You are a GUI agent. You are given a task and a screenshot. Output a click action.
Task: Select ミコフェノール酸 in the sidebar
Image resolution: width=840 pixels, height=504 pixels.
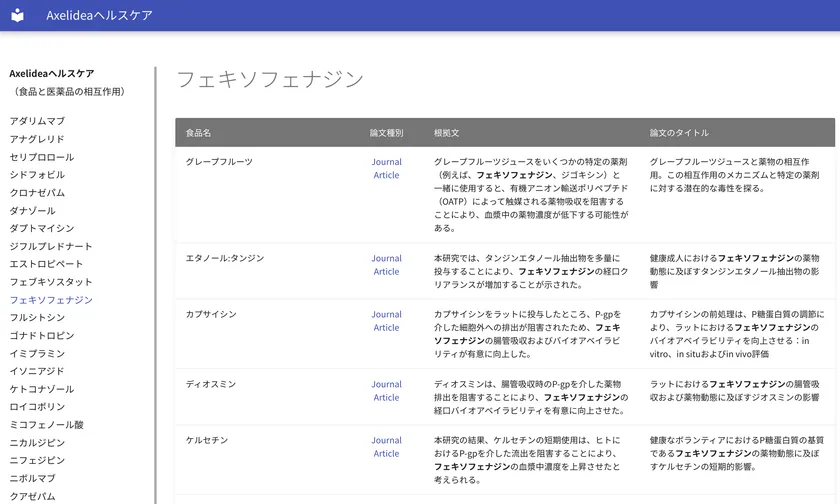pyautogui.click(x=47, y=425)
